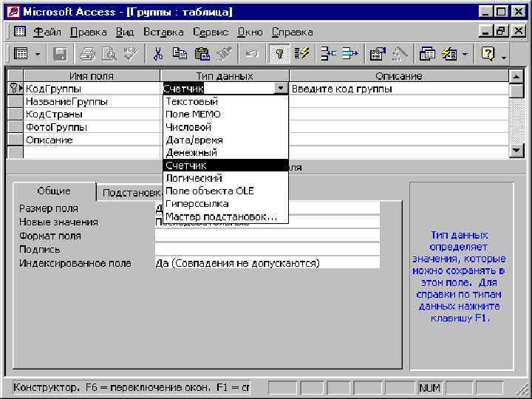Open the New Object dropdown arrow
The height and width of the screenshot is (399, 532).
point(465,54)
